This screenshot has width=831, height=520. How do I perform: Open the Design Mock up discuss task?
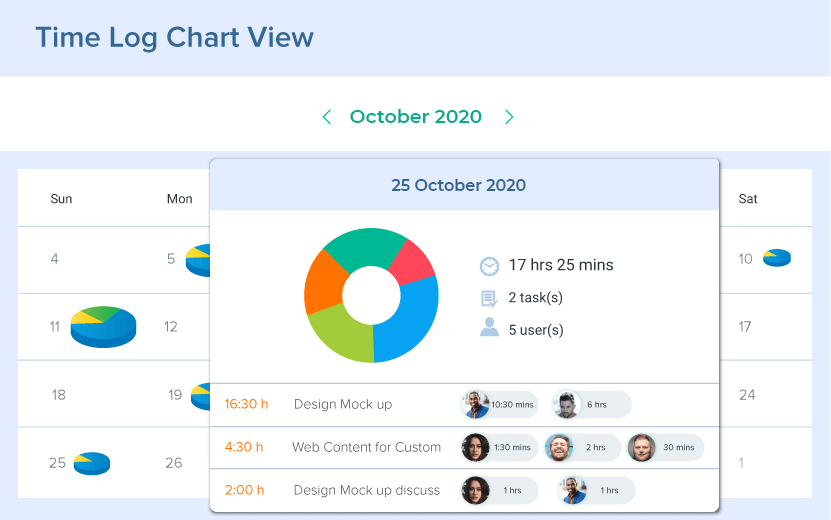pyautogui.click(x=366, y=490)
